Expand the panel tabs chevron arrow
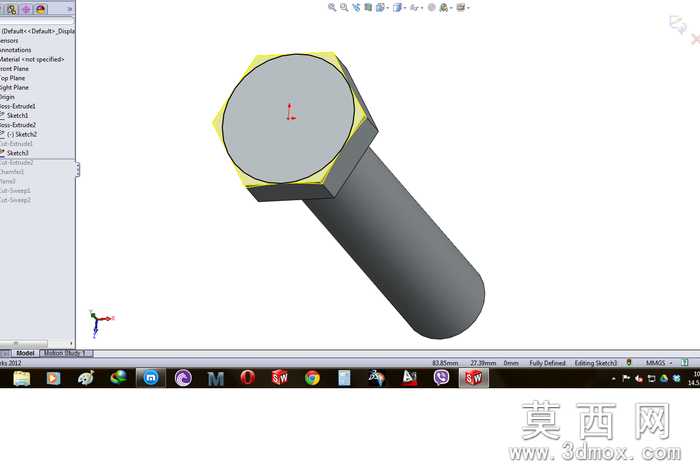700x465 pixels. (x=70, y=9)
